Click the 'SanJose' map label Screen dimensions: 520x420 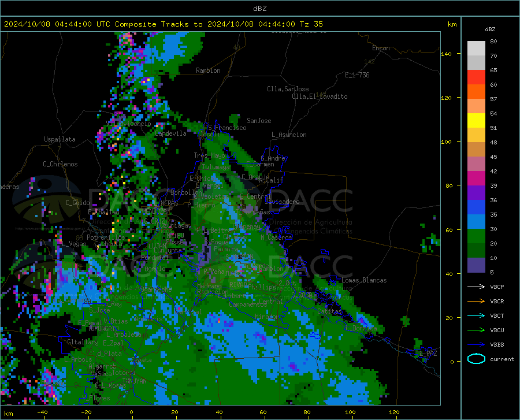[259, 121]
